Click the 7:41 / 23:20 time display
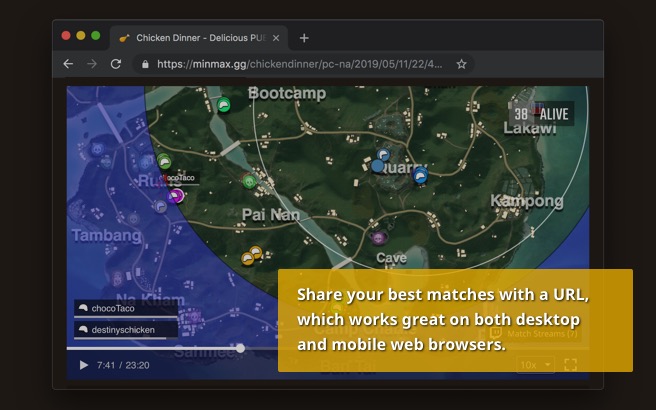This screenshot has width=656, height=410. tap(123, 365)
